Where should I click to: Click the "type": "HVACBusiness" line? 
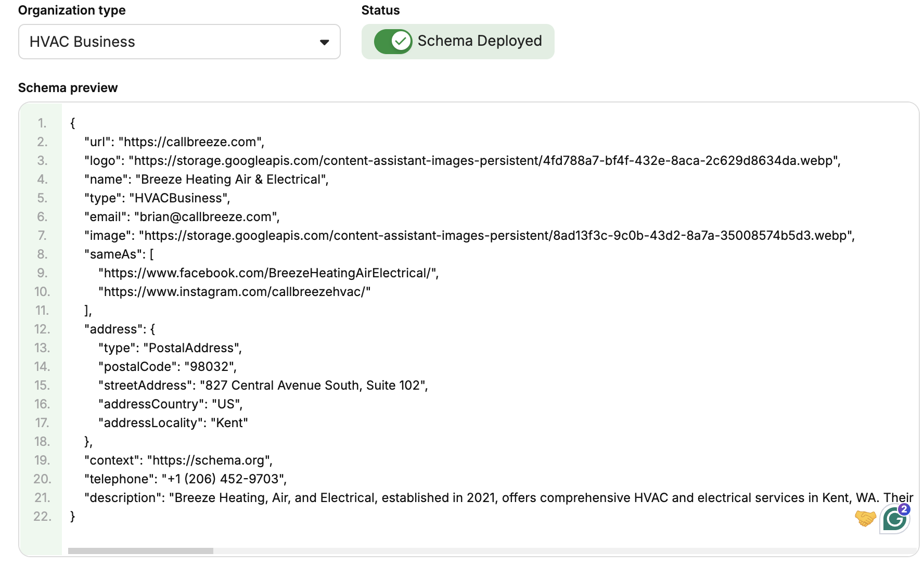coord(157,198)
